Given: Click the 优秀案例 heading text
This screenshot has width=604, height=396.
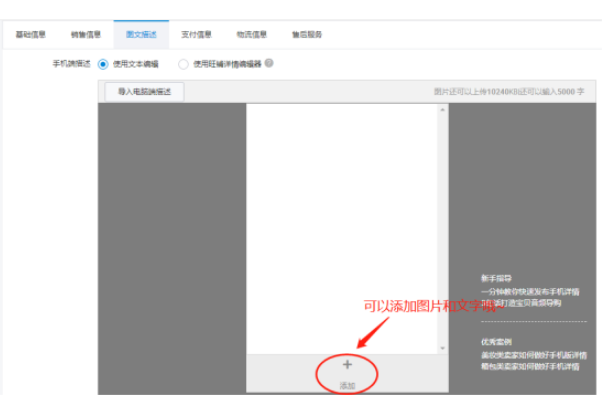Looking at the screenshot, I should point(496,342).
